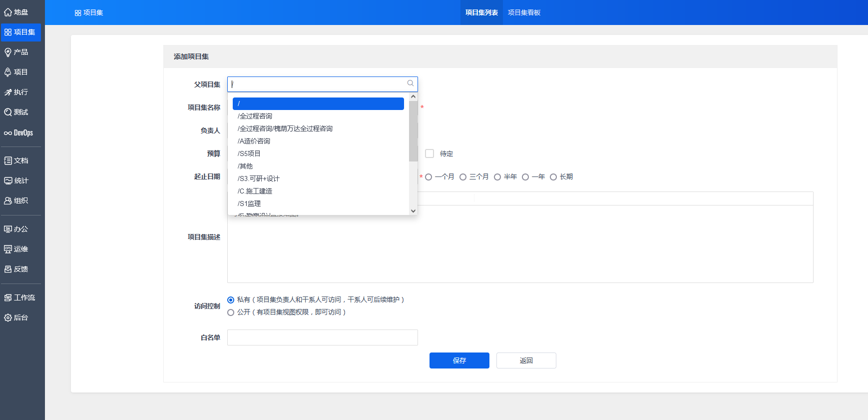The width and height of the screenshot is (868, 420).
Task: Open the 项目 rocket icon
Action: (x=8, y=72)
